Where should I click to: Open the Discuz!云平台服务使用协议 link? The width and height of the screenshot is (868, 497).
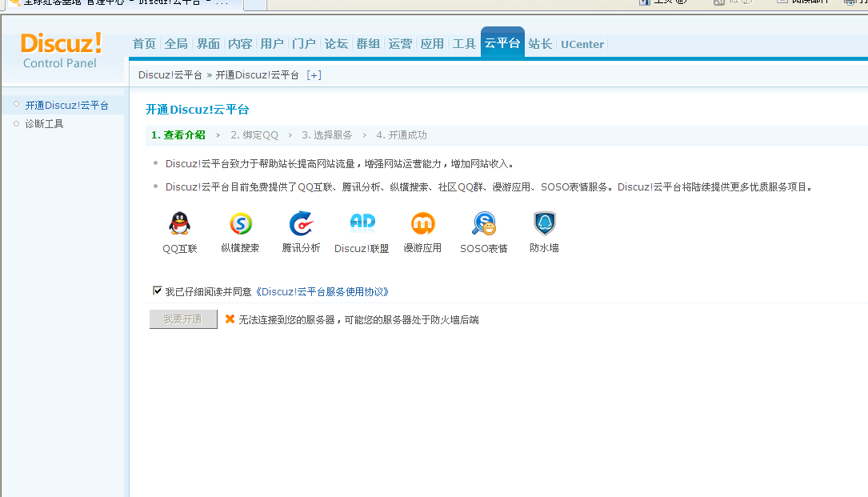click(322, 291)
